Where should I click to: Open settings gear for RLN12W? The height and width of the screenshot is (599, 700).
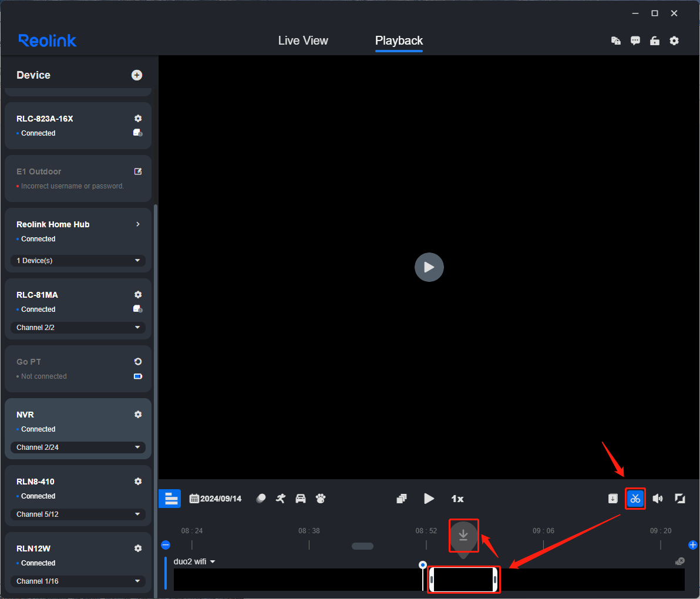point(138,548)
